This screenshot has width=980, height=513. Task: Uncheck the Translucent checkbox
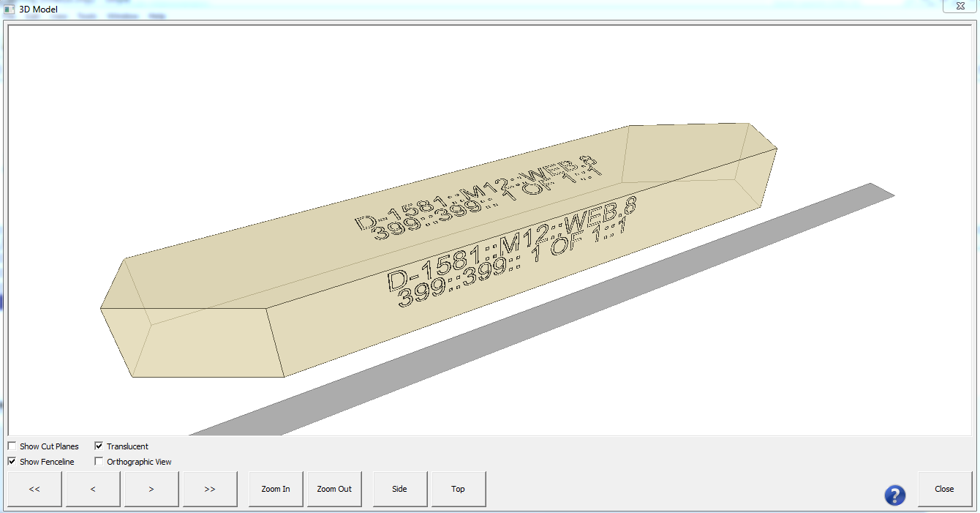pos(99,446)
